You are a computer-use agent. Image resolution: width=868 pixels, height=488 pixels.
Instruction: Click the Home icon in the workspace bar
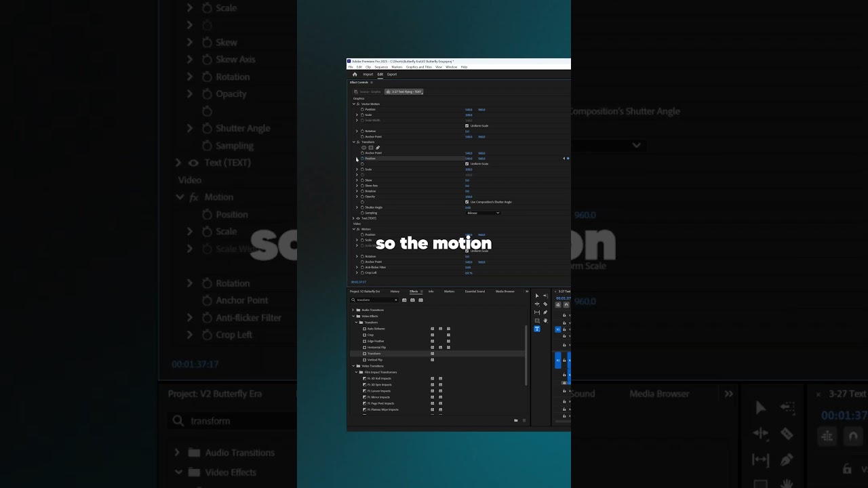coord(355,75)
